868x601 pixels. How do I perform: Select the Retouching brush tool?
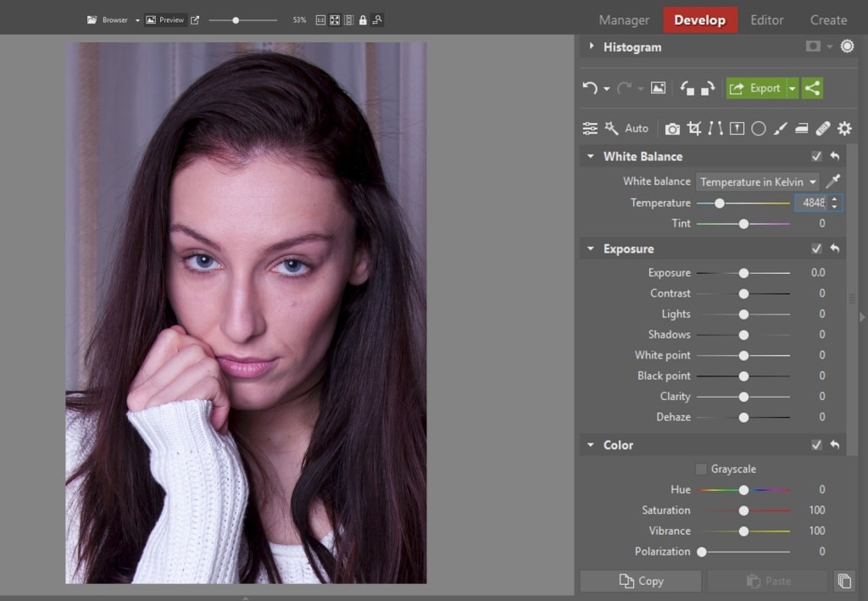click(823, 128)
